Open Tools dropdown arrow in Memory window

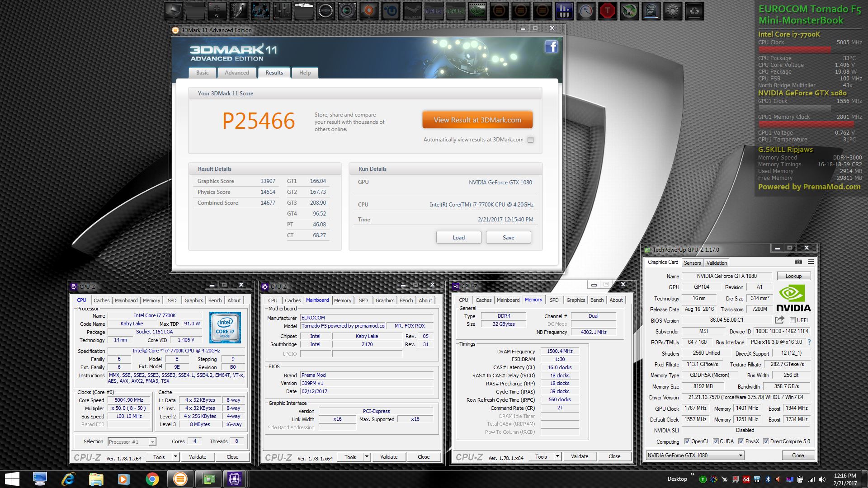(x=557, y=456)
